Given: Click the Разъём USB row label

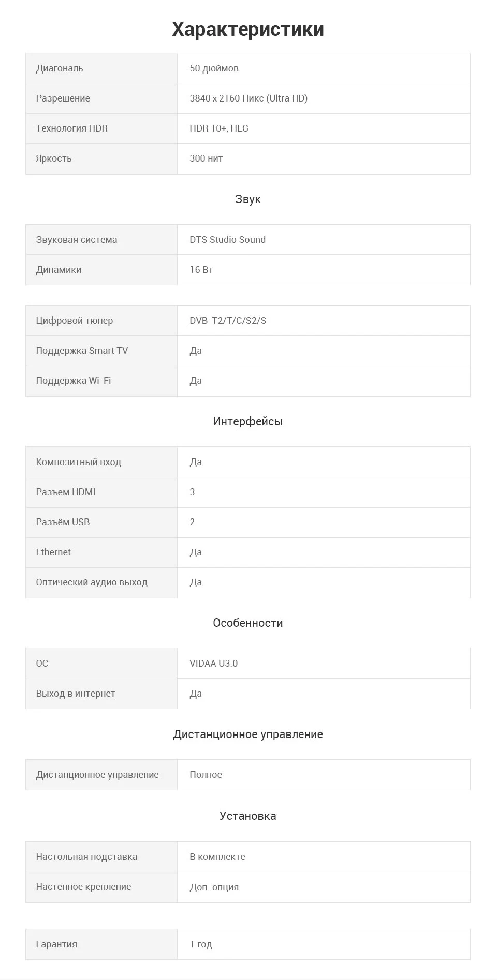Looking at the screenshot, I should coord(63,522).
